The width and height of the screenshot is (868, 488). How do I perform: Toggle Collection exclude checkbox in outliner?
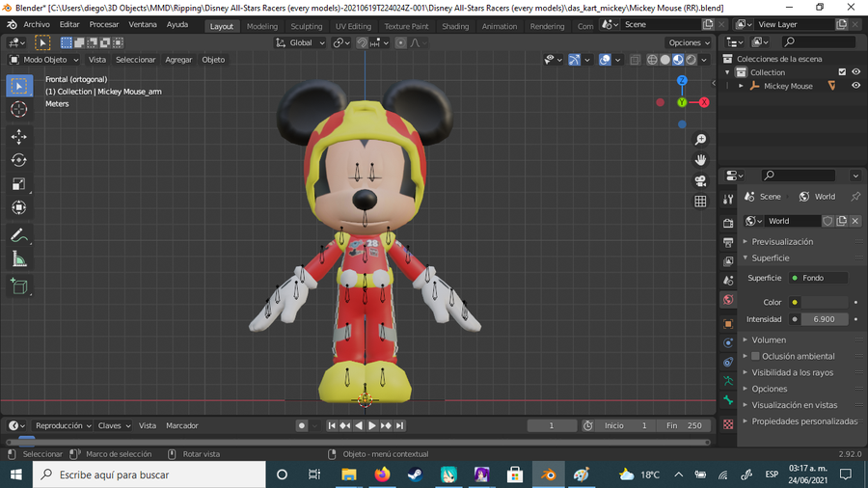[842, 72]
